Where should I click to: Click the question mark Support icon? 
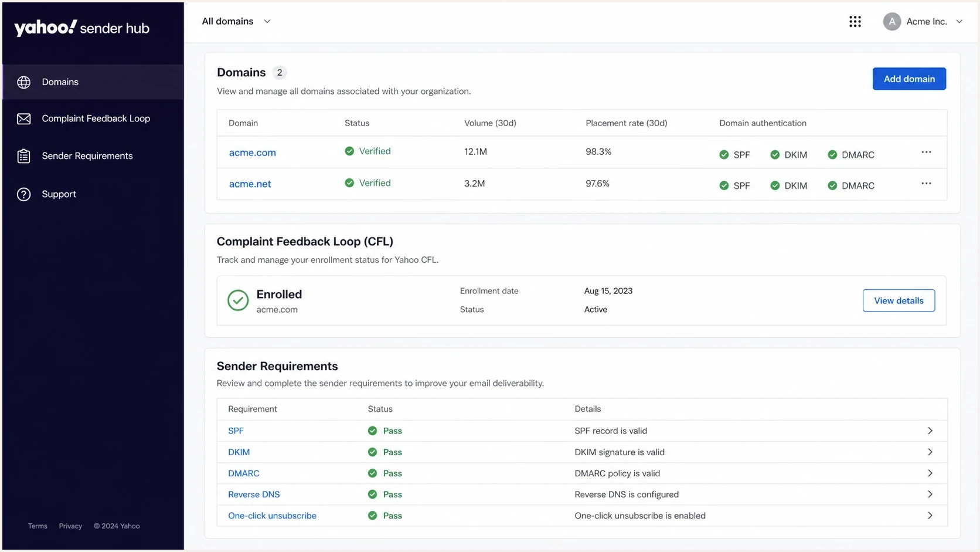[x=23, y=194]
